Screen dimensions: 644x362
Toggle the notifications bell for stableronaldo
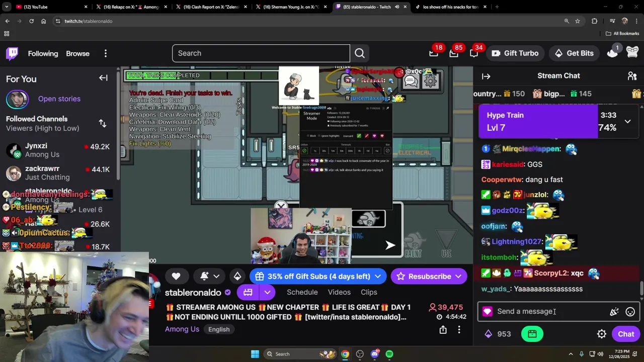[x=204, y=276]
